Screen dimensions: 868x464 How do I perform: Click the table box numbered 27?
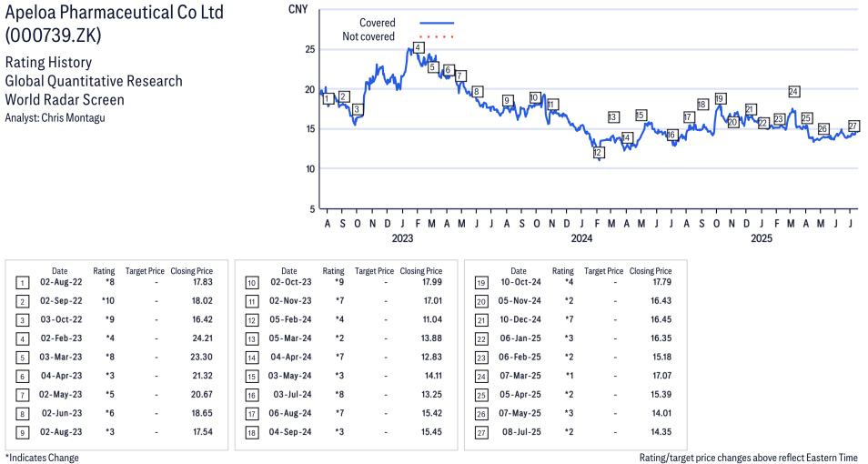pos(481,432)
